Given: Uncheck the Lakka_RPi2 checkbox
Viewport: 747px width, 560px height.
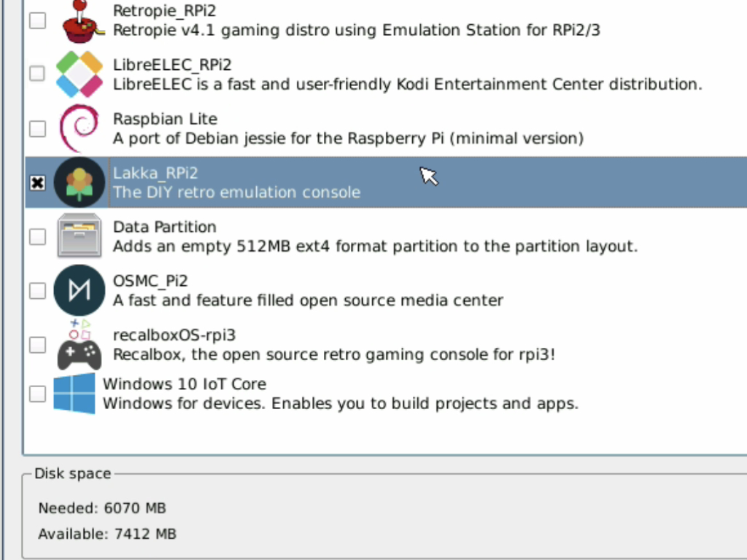Looking at the screenshot, I should 38,183.
